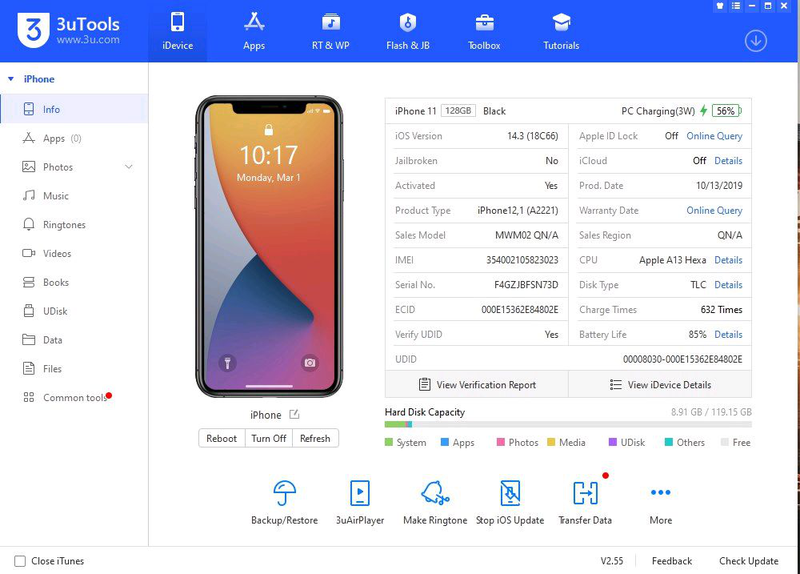800x574 pixels.
Task: Select Ringtones in the sidebar
Action: [64, 225]
